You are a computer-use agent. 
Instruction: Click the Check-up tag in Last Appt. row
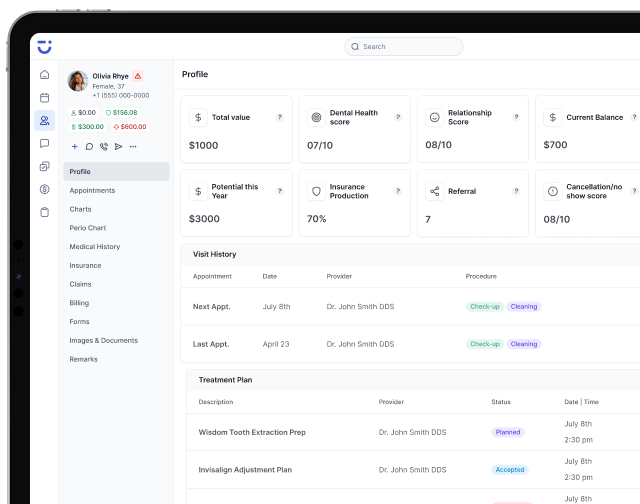pyautogui.click(x=485, y=344)
